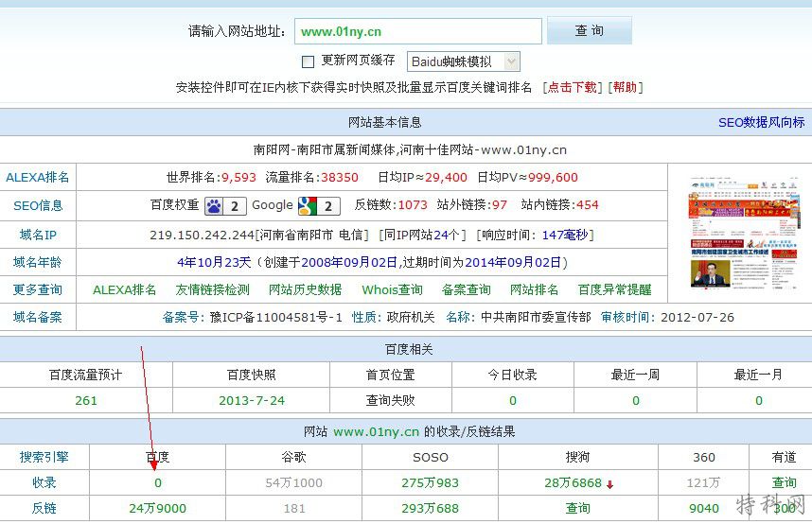
Task: Click the Google 收录 value 54万1000
Action: pyautogui.click(x=293, y=482)
